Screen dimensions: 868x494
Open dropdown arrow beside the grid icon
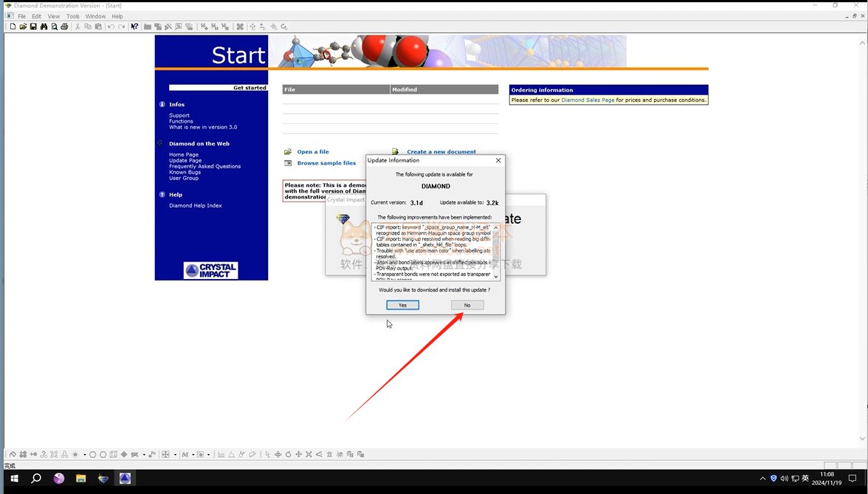pyautogui.click(x=175, y=455)
